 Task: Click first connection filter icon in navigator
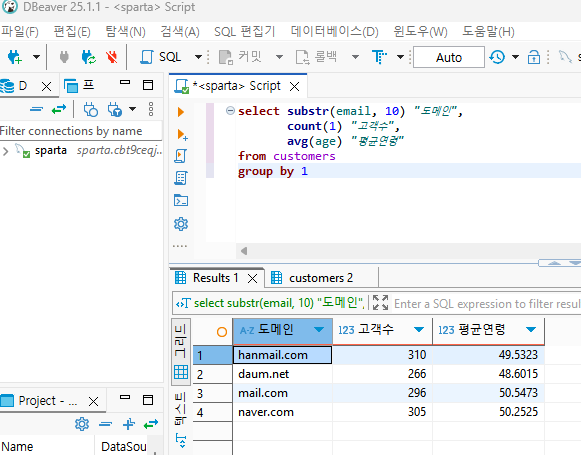coord(90,109)
